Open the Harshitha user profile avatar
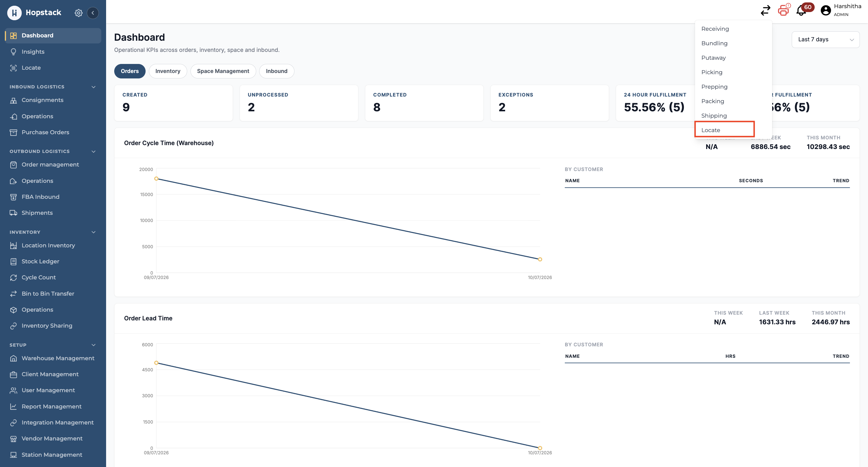868x467 pixels. pos(826,11)
